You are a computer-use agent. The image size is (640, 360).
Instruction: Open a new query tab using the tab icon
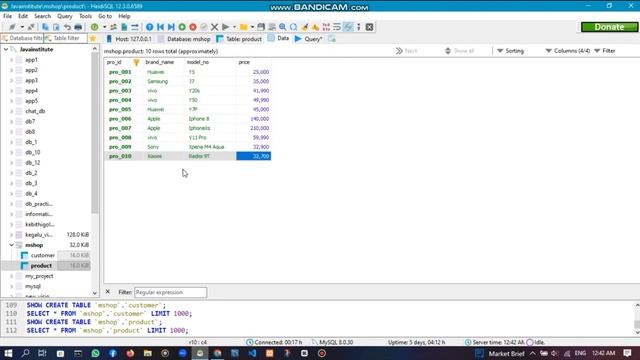coord(332,39)
